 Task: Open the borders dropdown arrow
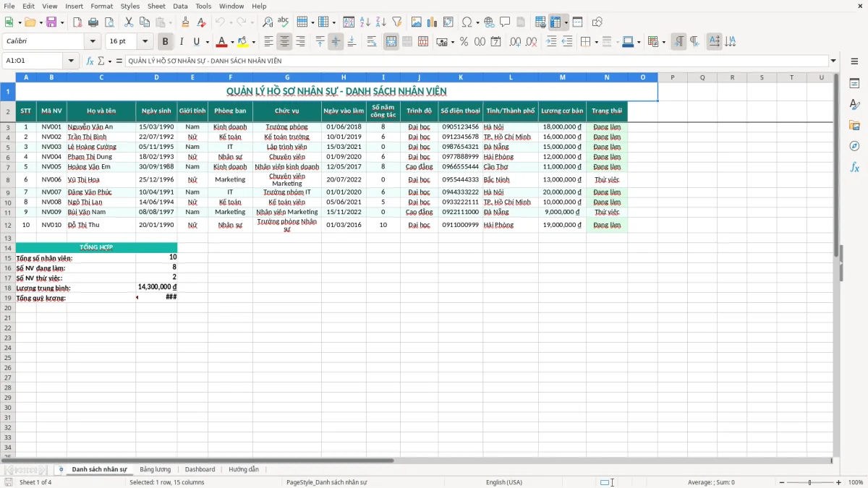pos(596,42)
